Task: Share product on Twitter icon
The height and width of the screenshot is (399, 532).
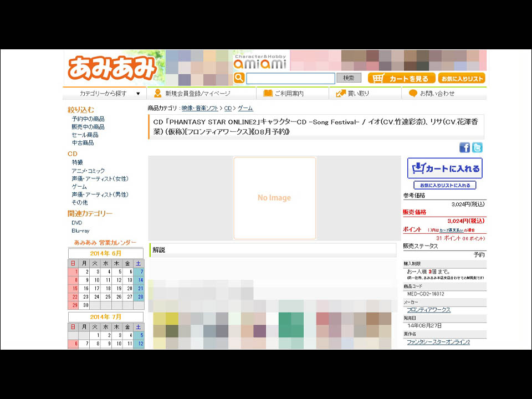Action: coord(477,147)
